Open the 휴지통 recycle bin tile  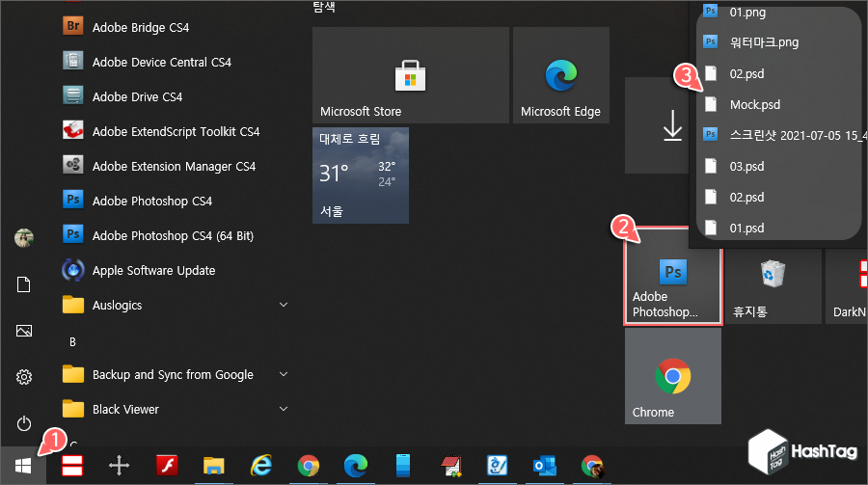[773, 285]
